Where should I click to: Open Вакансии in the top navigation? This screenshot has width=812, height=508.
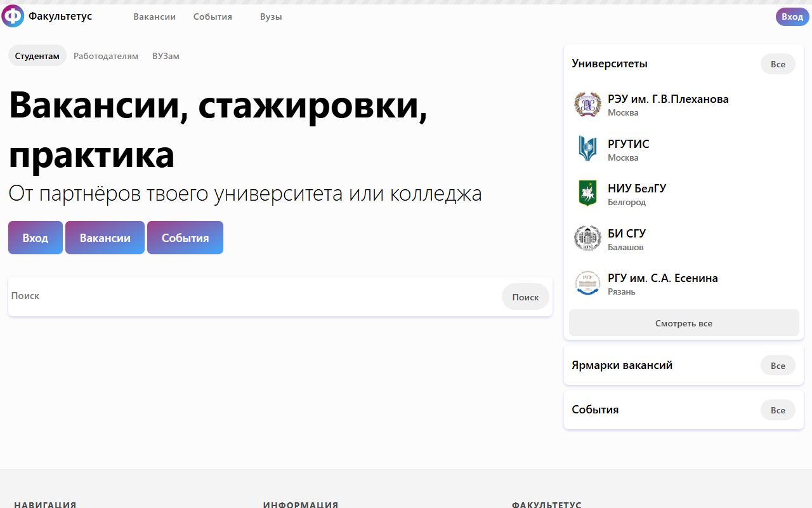pos(154,17)
